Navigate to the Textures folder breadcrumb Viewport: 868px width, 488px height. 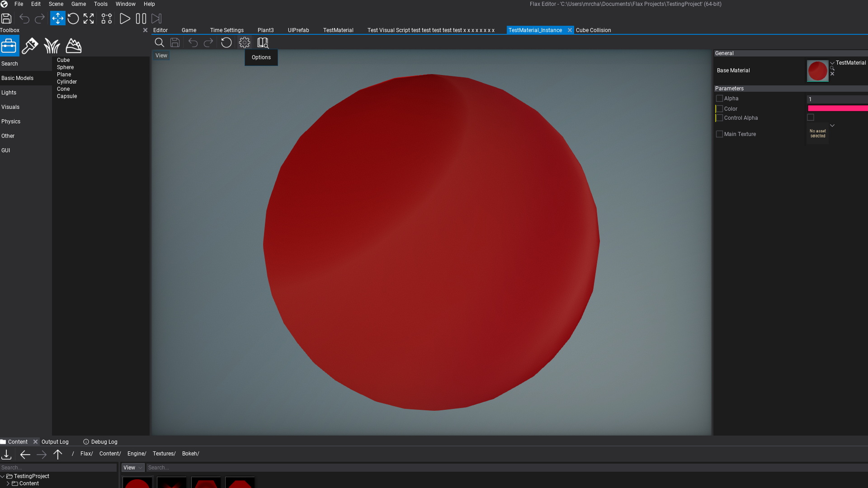(x=164, y=454)
